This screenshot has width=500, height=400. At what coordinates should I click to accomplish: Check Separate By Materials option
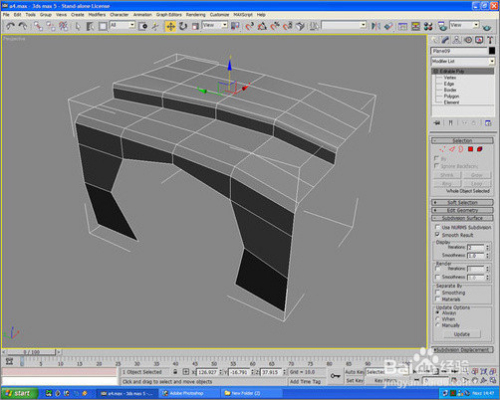point(438,299)
